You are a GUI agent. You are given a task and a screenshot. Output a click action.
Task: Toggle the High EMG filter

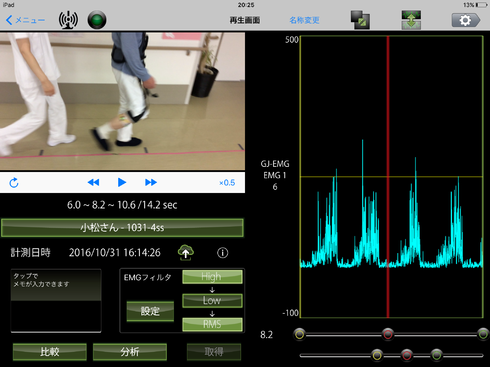point(212,277)
